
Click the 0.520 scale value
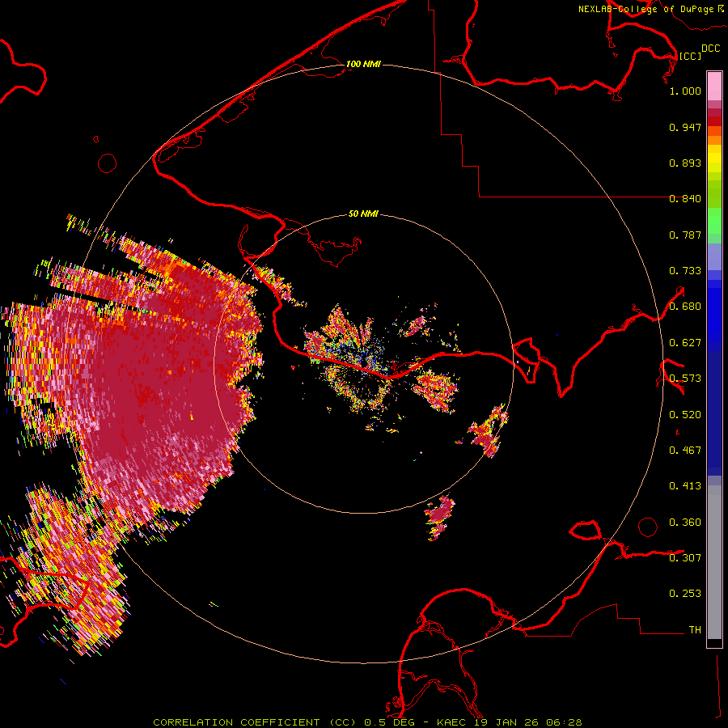(685, 415)
